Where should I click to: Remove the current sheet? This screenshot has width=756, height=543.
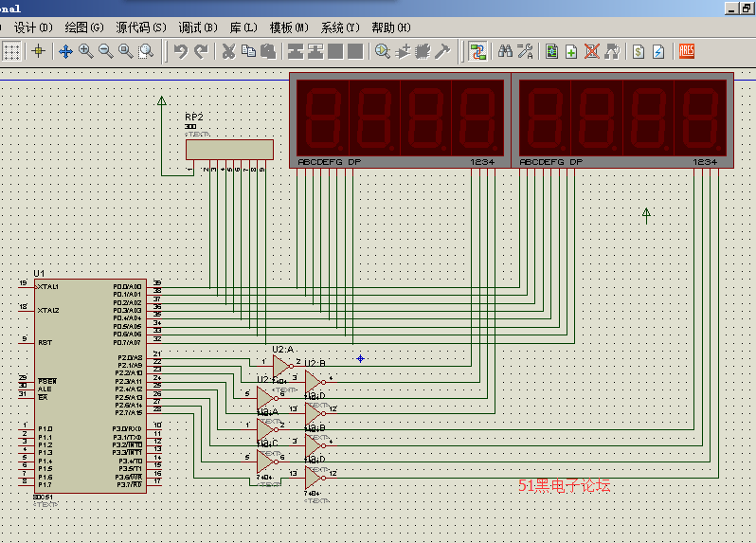591,51
